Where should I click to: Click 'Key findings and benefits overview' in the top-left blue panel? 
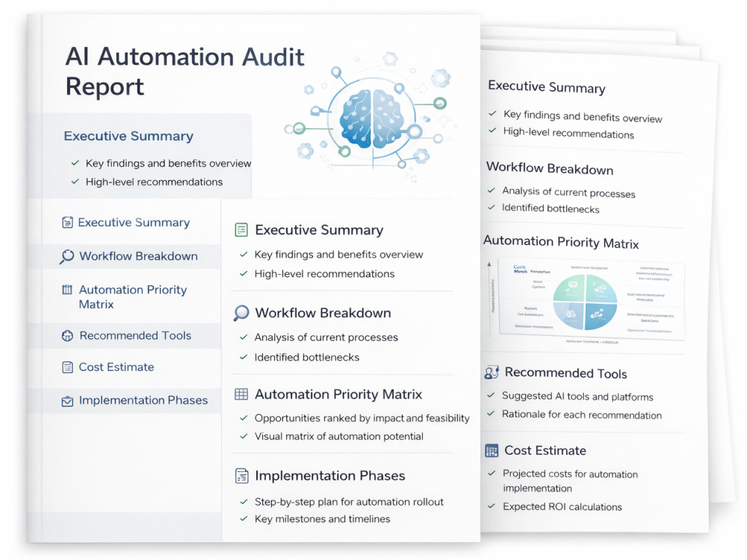pyautogui.click(x=168, y=164)
